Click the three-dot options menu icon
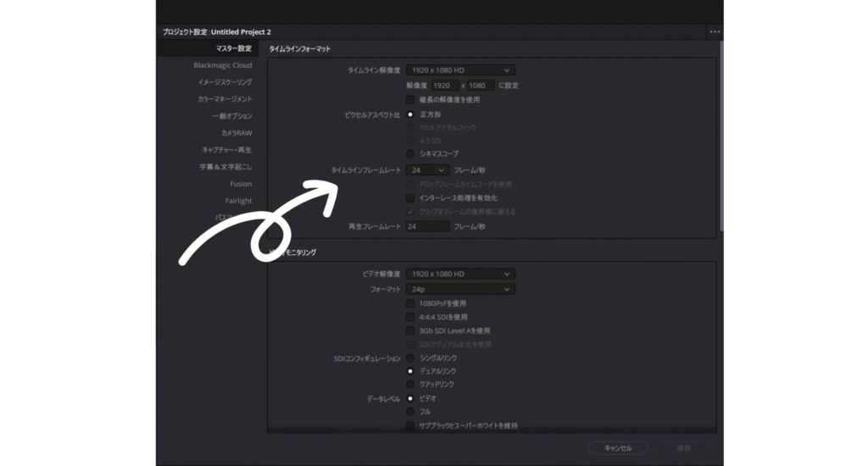868x466 pixels. [715, 31]
